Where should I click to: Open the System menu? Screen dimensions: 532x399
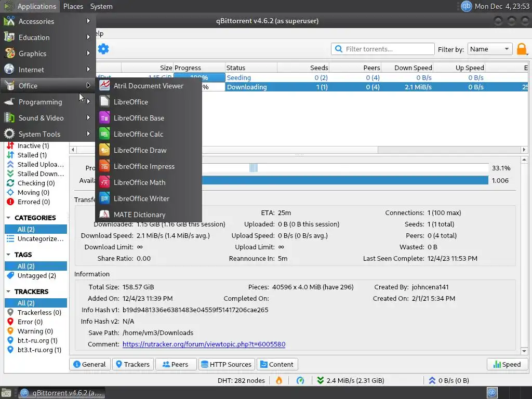coord(101,6)
